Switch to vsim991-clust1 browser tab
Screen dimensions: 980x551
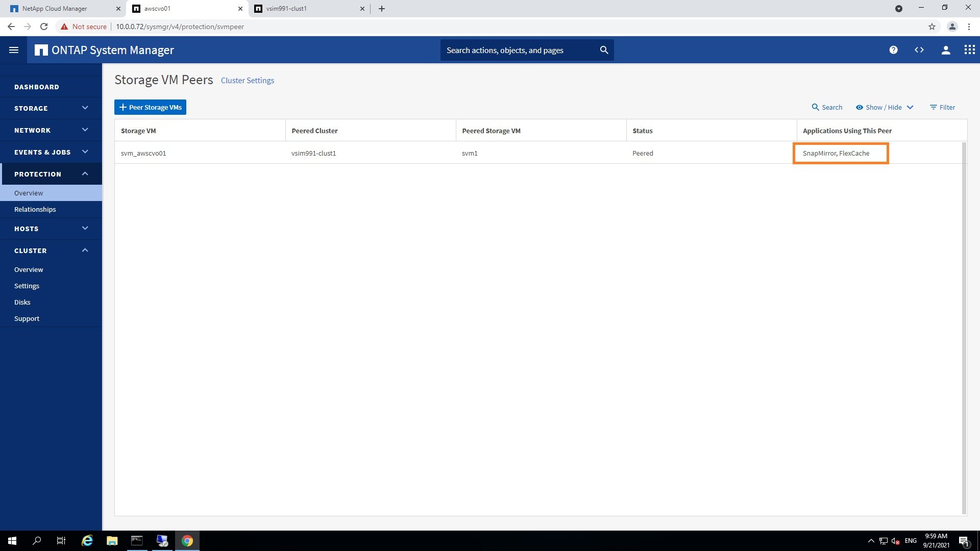coord(306,9)
